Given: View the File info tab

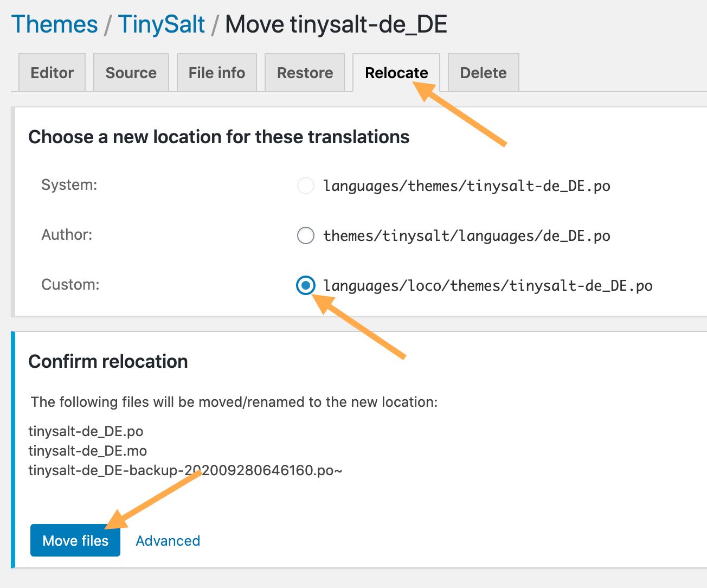Looking at the screenshot, I should click(216, 72).
